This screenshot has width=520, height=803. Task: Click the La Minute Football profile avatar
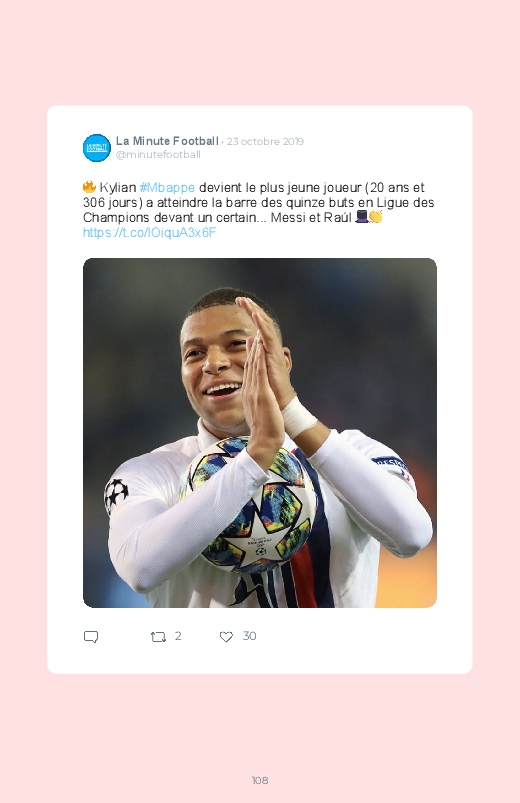(x=97, y=148)
